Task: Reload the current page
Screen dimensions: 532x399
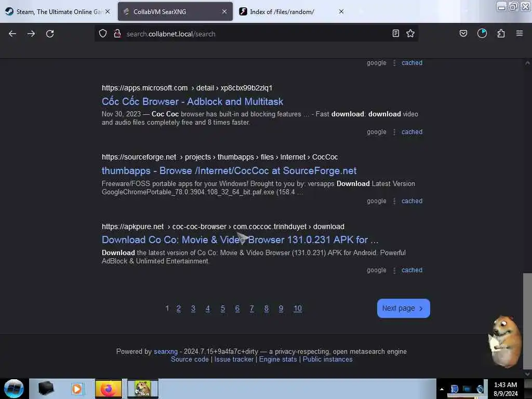Action: [x=50, y=34]
